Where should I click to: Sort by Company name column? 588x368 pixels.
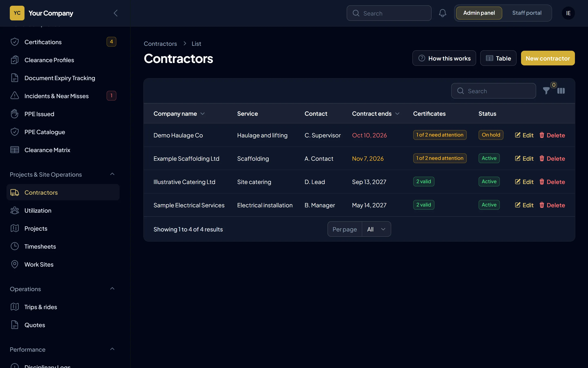179,114
